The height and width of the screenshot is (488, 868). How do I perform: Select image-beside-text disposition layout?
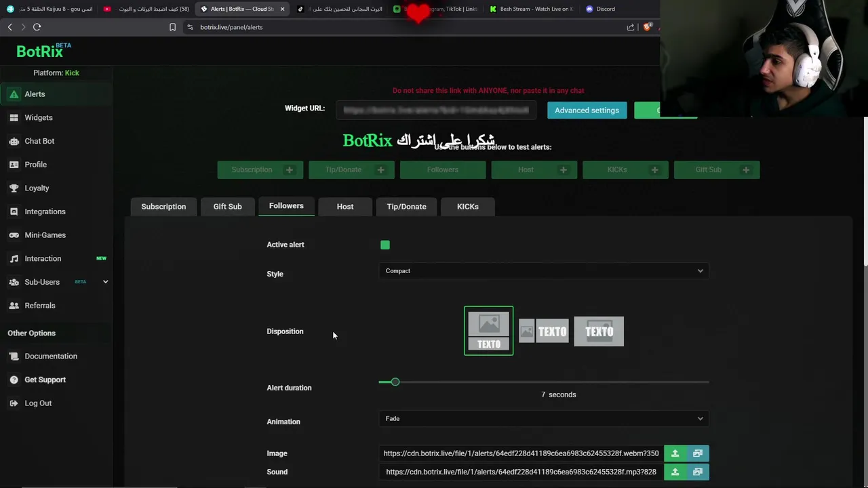544,331
